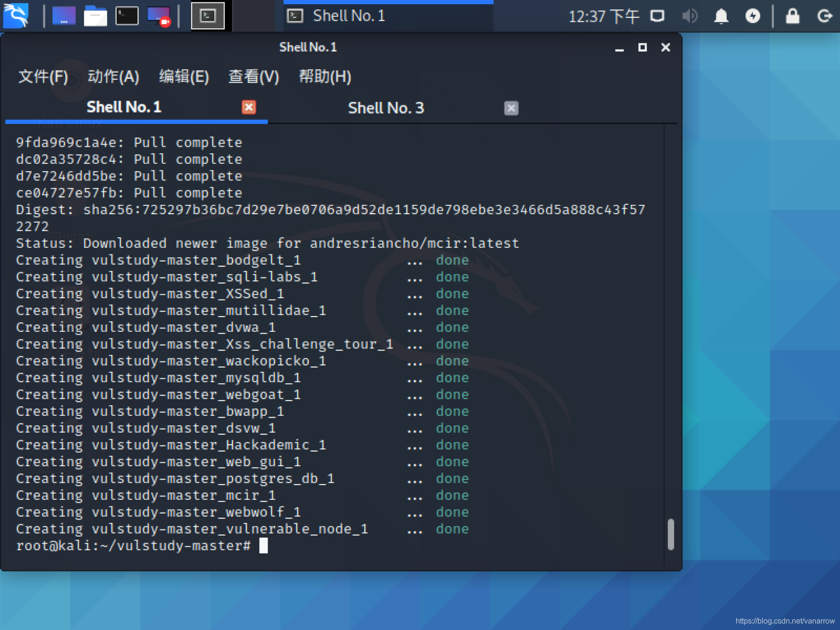The image size is (840, 630).
Task: Click 'Creating vulstudy-master_vulnerable_node_1' line
Action: pos(242,529)
